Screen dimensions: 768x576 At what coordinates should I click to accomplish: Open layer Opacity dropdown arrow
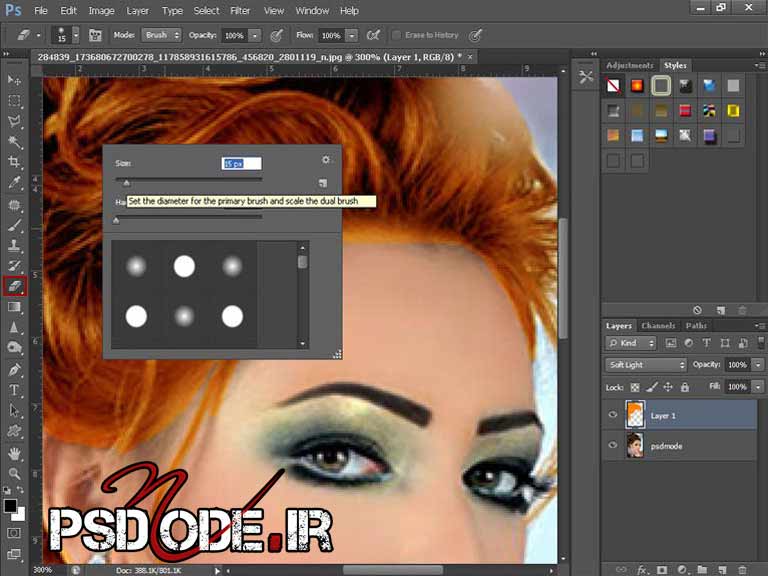(x=758, y=365)
